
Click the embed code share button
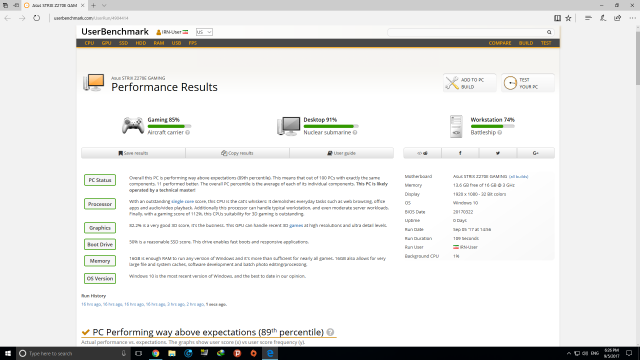[x=422, y=153]
